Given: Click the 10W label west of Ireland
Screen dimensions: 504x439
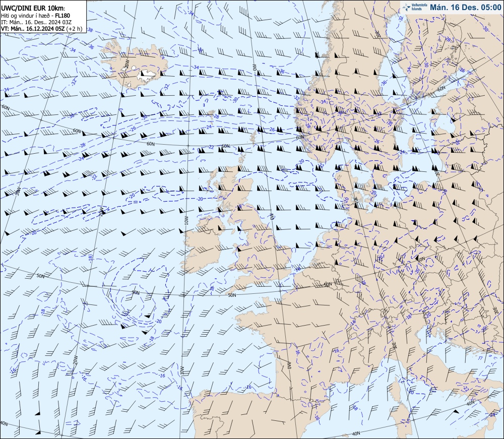Looking at the screenshot, I should [186, 221].
